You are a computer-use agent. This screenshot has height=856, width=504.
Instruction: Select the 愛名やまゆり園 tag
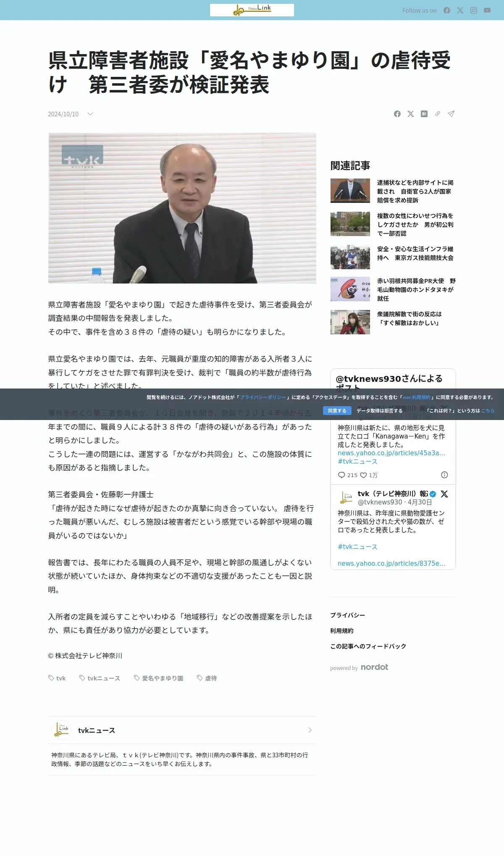coord(158,678)
